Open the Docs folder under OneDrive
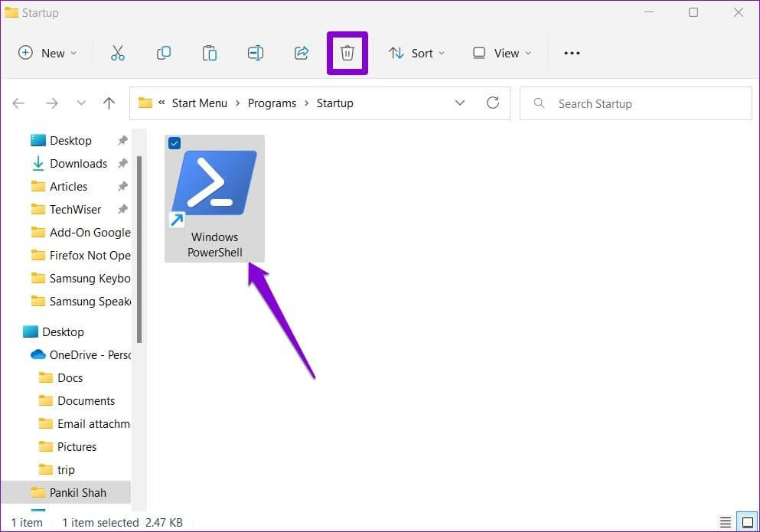The height and width of the screenshot is (532, 760). (70, 378)
